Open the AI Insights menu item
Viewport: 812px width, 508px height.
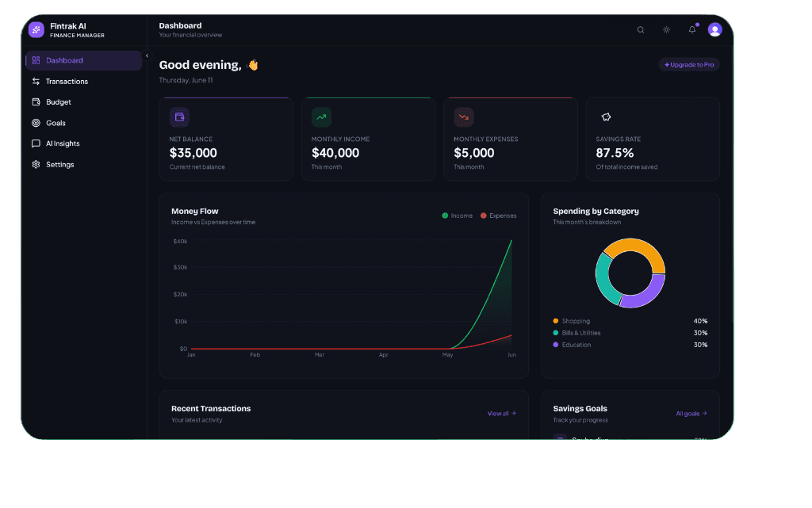pyautogui.click(x=83, y=143)
